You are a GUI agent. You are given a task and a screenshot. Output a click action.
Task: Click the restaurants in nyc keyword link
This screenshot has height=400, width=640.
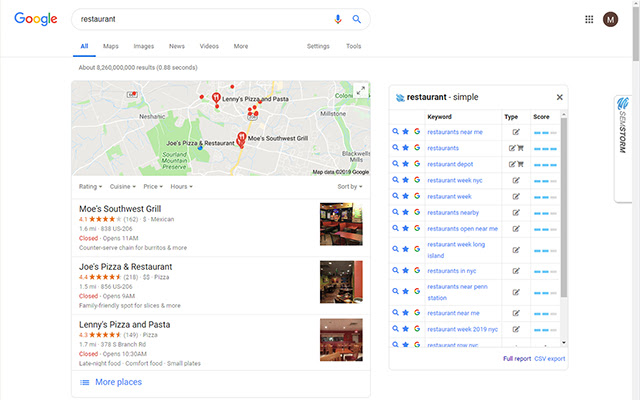tap(451, 271)
